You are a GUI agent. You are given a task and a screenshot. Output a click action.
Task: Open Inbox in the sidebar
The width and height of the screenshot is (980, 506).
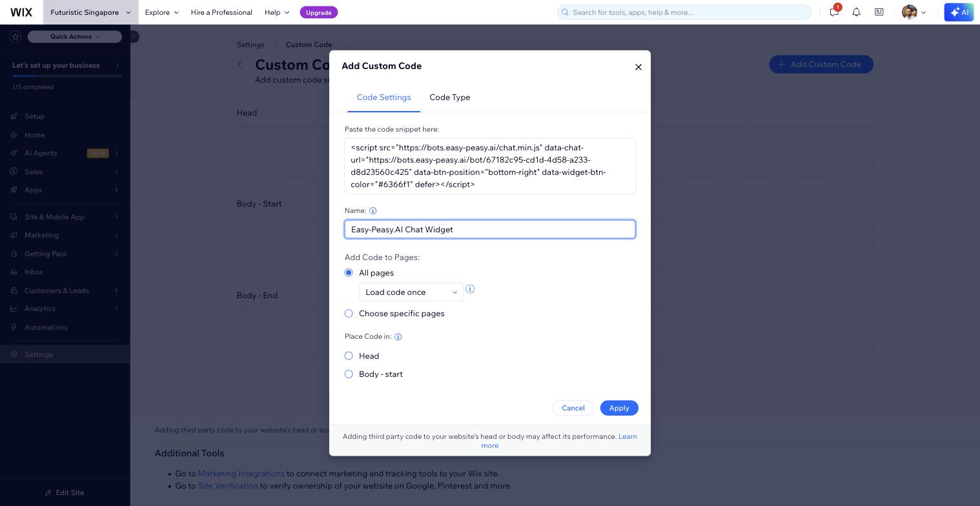point(34,272)
